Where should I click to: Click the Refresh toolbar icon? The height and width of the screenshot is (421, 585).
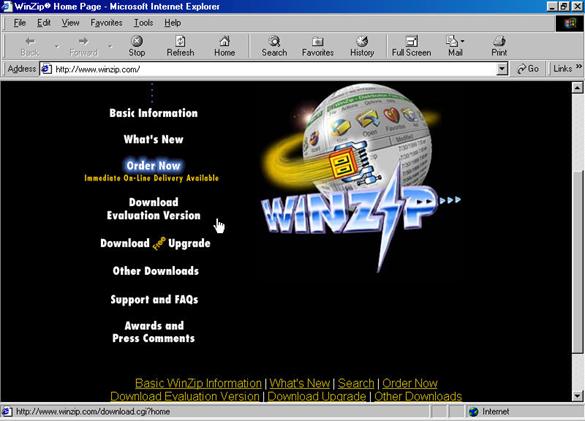pyautogui.click(x=180, y=46)
